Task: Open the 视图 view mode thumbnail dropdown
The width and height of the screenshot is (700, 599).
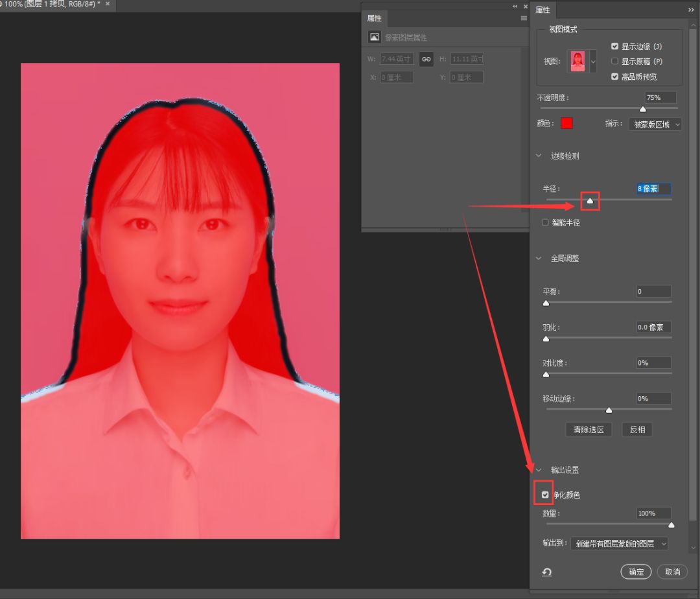Action: tap(592, 62)
